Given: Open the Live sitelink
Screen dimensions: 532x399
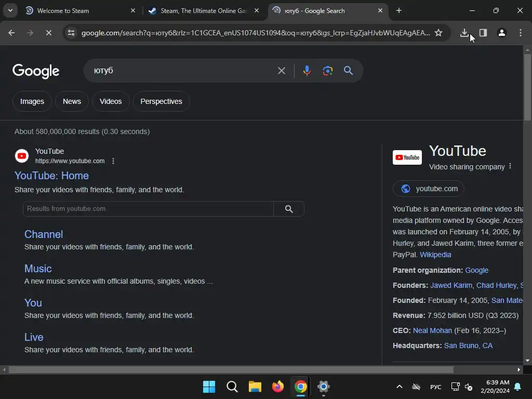Looking at the screenshot, I should [x=34, y=337].
